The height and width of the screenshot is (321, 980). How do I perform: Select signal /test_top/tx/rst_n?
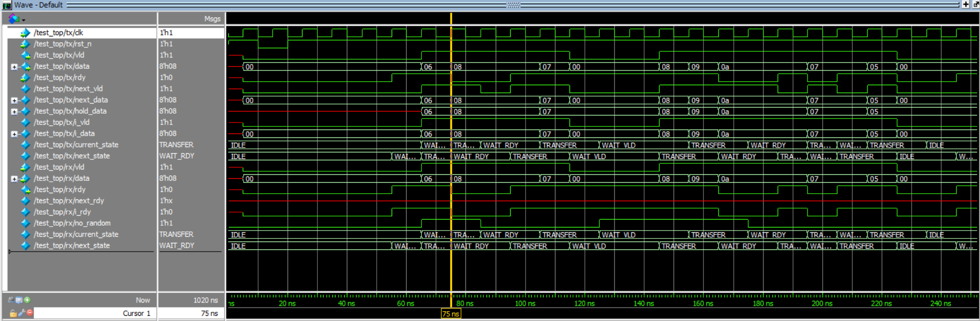[x=63, y=44]
